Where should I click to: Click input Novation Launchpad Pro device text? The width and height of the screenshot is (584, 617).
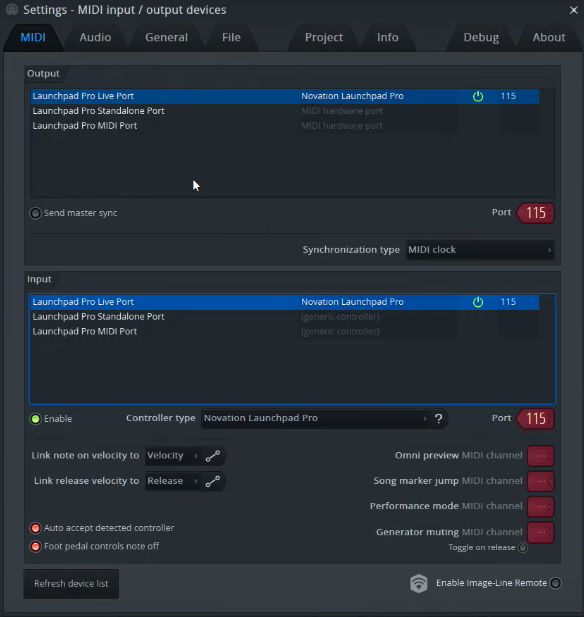[x=352, y=302]
